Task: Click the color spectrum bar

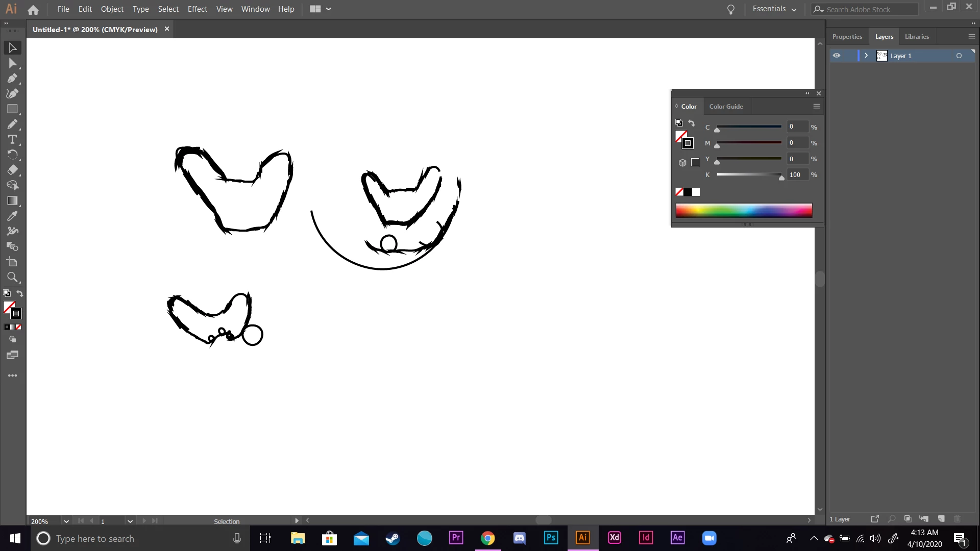Action: click(744, 210)
